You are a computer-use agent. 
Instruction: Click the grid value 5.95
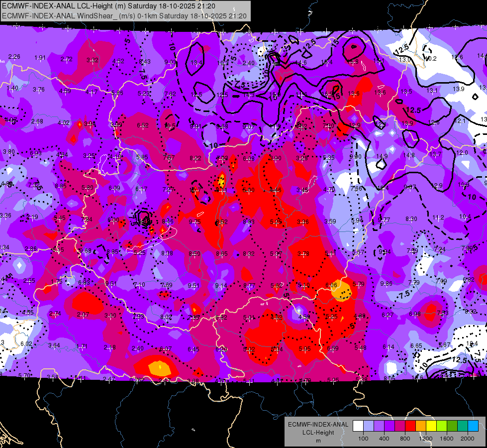click(x=304, y=349)
